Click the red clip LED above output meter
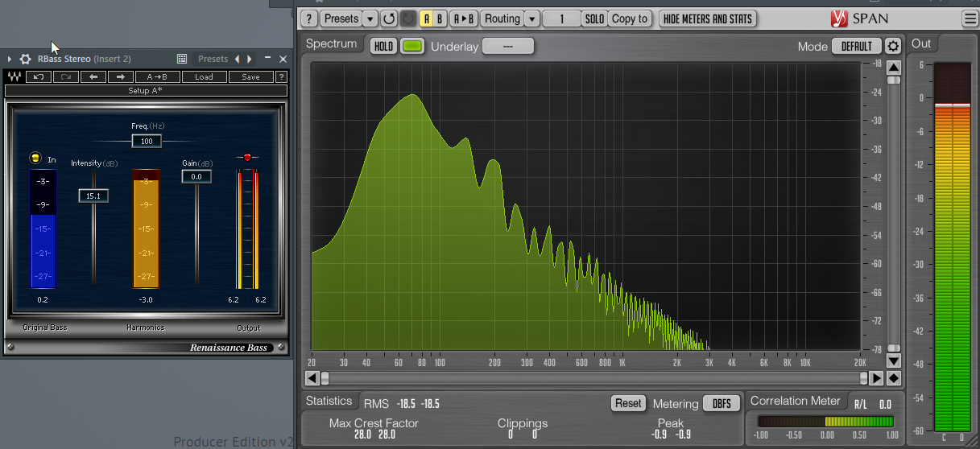 [247, 157]
